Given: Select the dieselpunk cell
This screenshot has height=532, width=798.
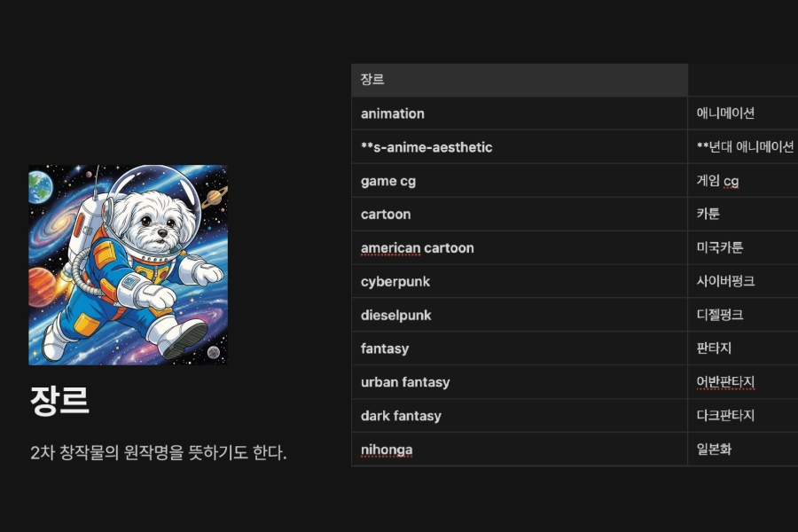Looking at the screenshot, I should pos(520,315).
